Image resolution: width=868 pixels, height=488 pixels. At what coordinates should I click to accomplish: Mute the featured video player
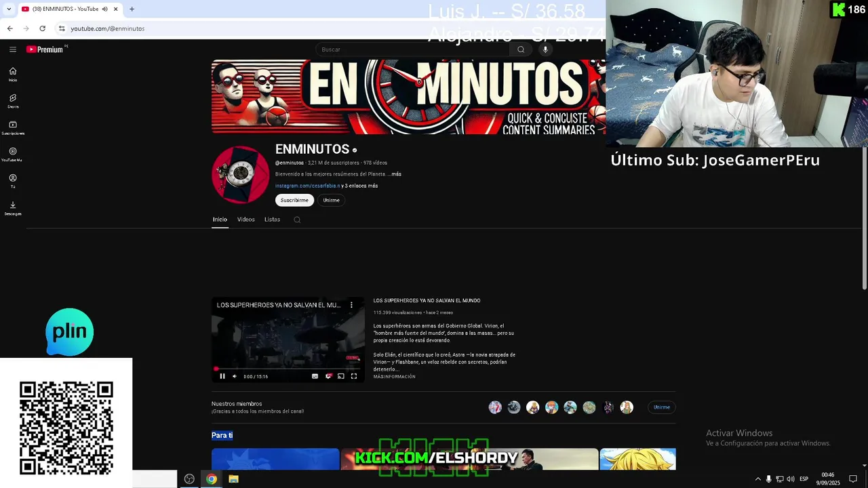235,376
